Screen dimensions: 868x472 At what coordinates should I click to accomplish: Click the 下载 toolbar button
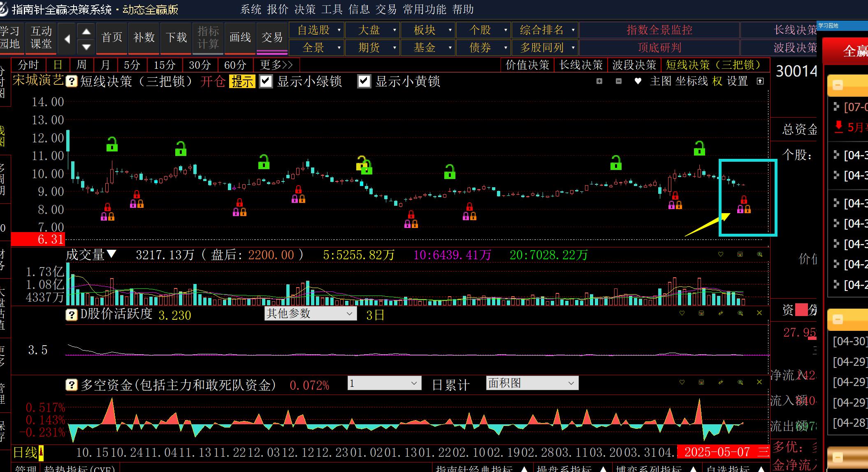(x=176, y=38)
